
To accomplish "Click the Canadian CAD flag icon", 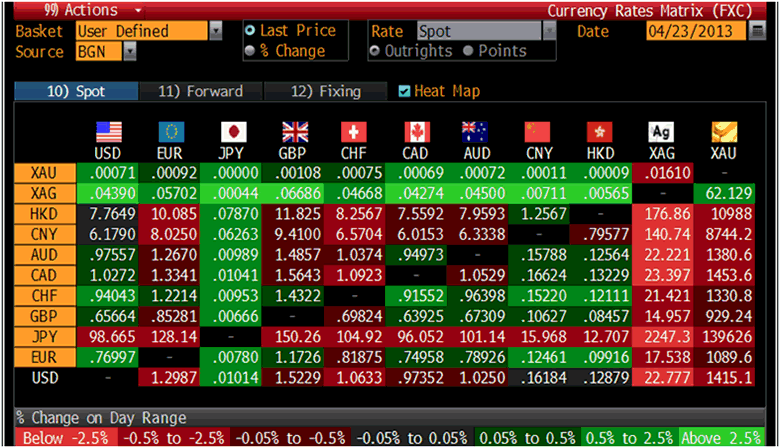I will [416, 132].
